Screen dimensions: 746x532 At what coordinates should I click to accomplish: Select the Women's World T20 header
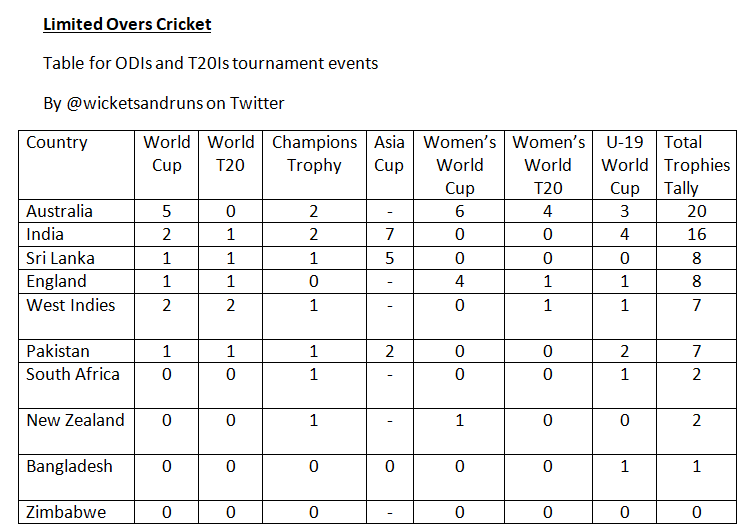tap(548, 165)
